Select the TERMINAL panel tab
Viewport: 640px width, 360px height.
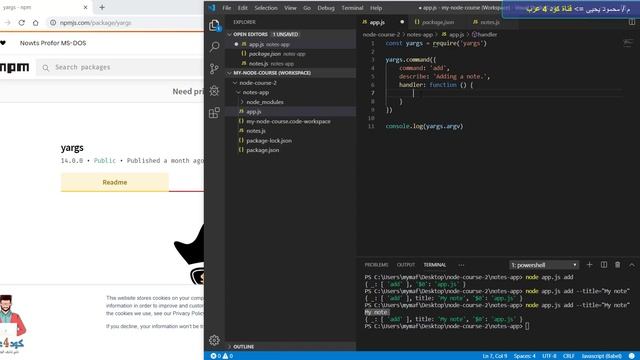point(435,265)
